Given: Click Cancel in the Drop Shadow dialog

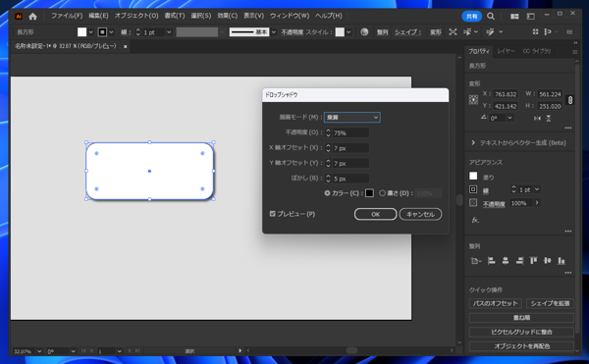Looking at the screenshot, I should coord(420,214).
